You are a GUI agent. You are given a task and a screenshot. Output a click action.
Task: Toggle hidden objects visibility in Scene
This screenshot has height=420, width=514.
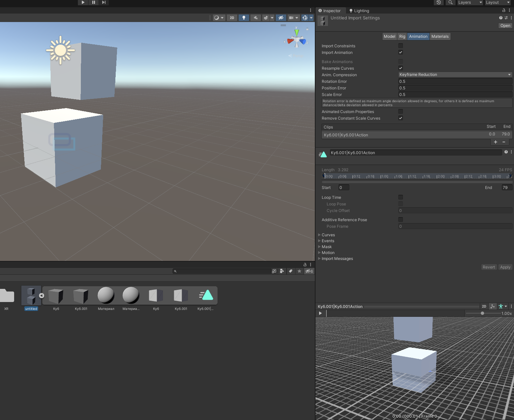(281, 18)
